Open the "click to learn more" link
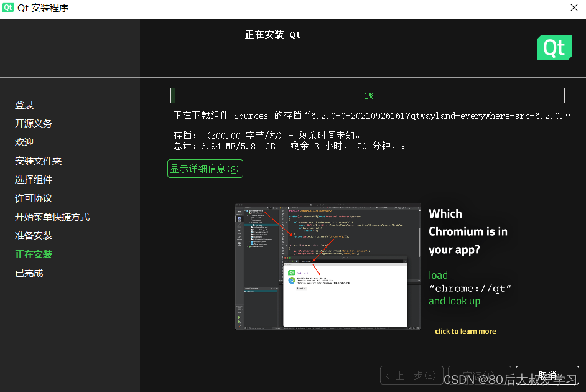The image size is (586, 392). (x=465, y=330)
